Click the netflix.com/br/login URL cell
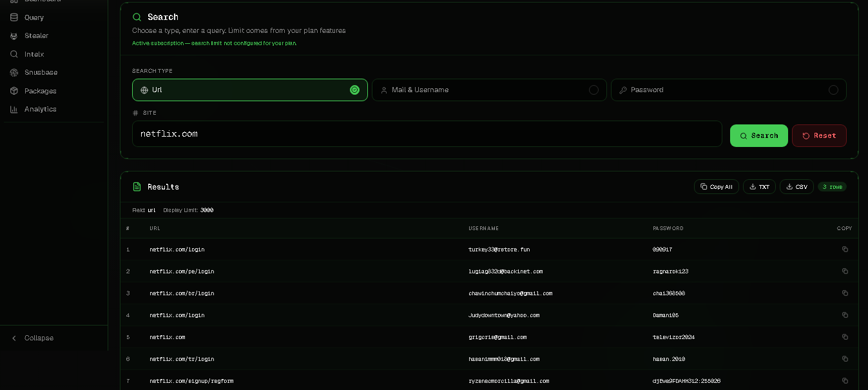Screen dimensions: 868x390 pyautogui.click(x=182, y=293)
